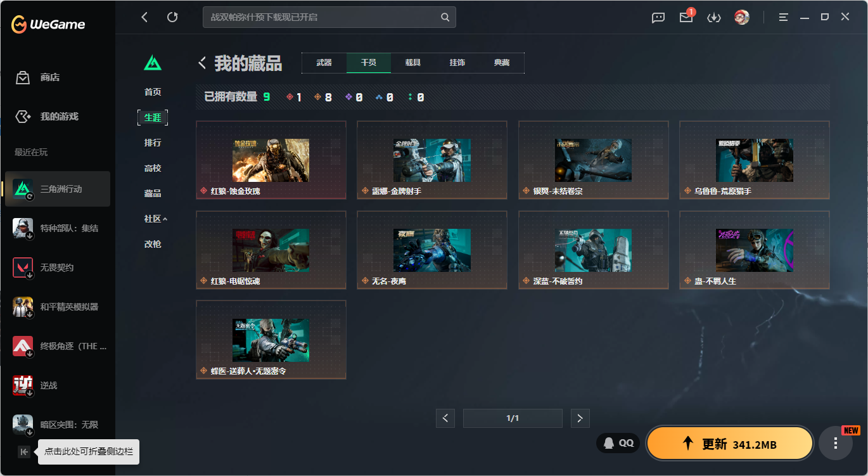
Task: Click the purple rarity count showing 0
Action: point(354,97)
